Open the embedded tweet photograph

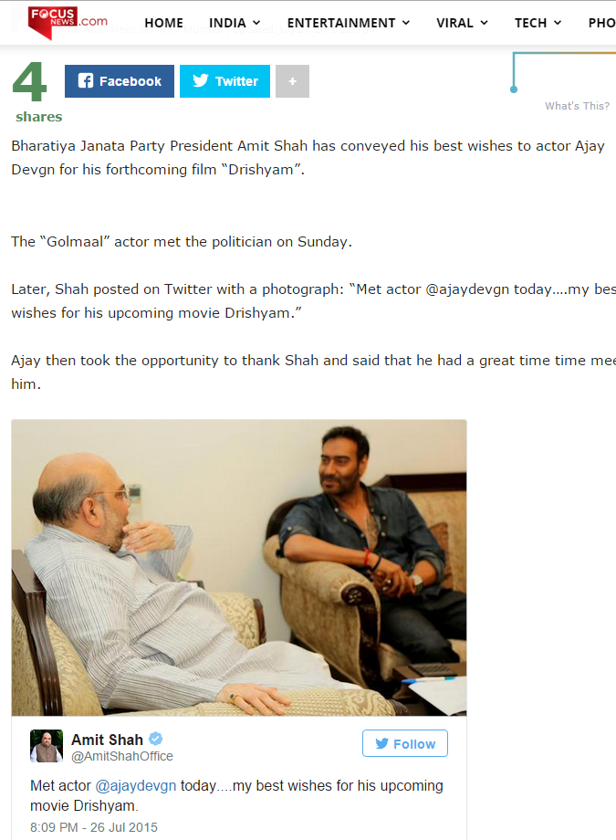click(x=239, y=568)
